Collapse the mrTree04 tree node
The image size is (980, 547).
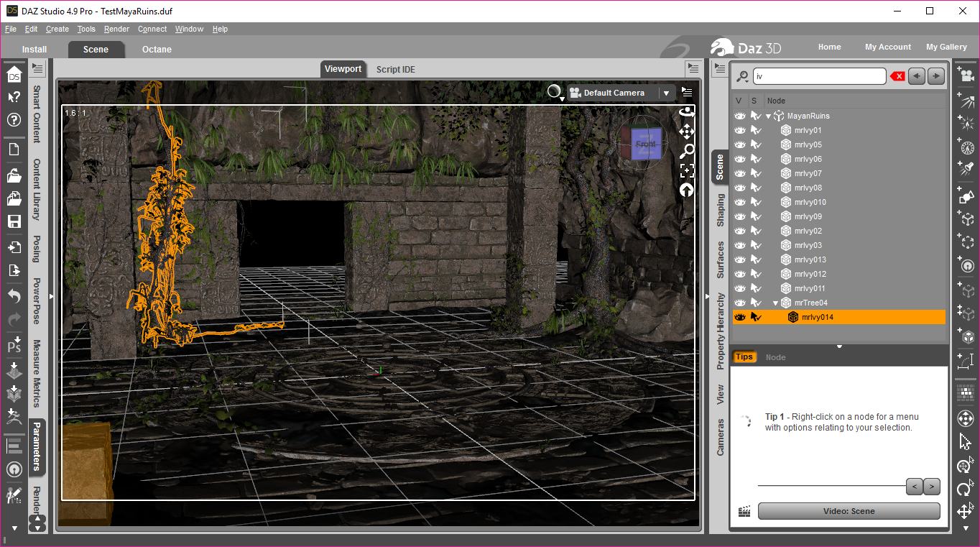coord(775,303)
